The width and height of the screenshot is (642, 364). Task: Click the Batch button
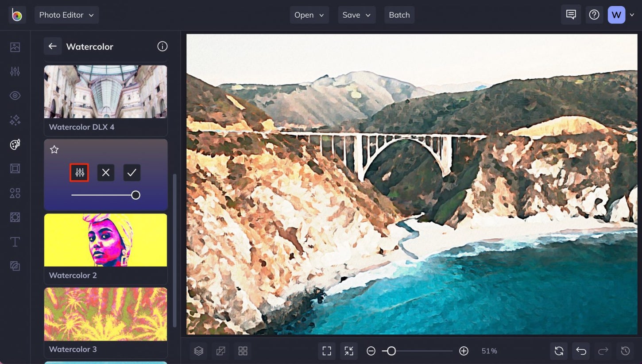pyautogui.click(x=399, y=15)
